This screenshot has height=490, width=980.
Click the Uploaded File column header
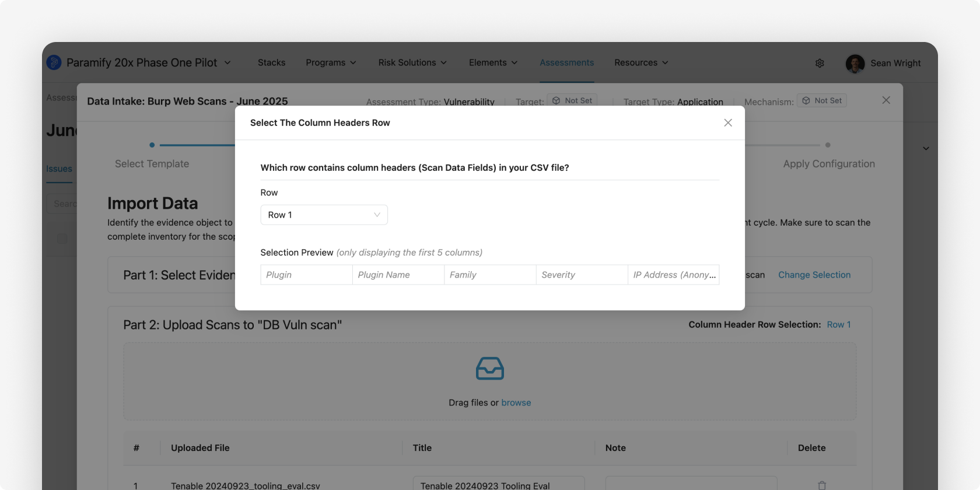pyautogui.click(x=200, y=448)
